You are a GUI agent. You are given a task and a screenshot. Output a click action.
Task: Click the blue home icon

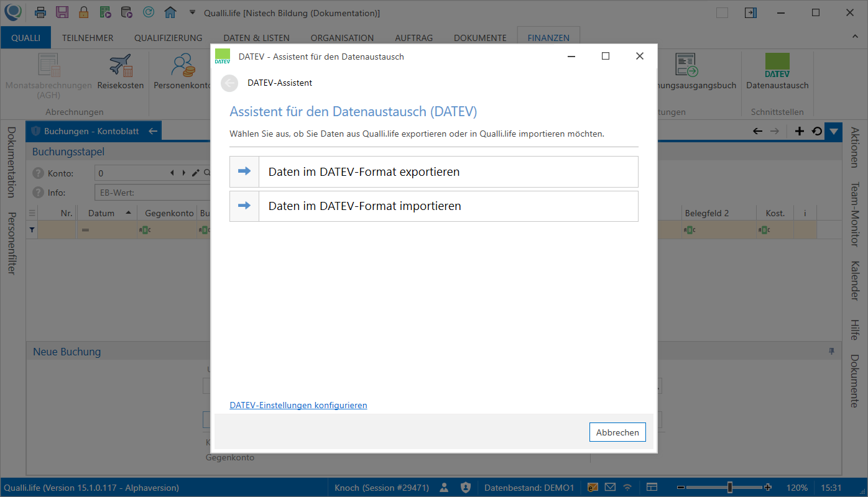170,12
